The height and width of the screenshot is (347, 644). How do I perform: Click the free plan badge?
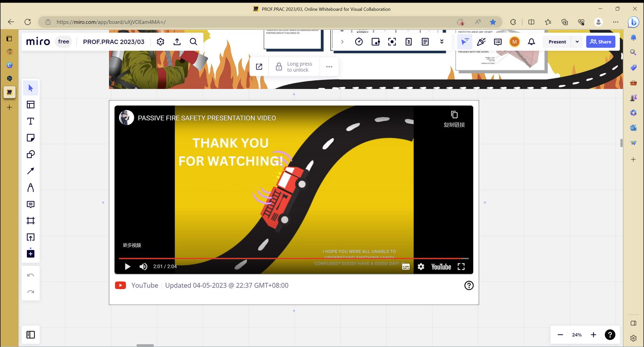point(64,42)
